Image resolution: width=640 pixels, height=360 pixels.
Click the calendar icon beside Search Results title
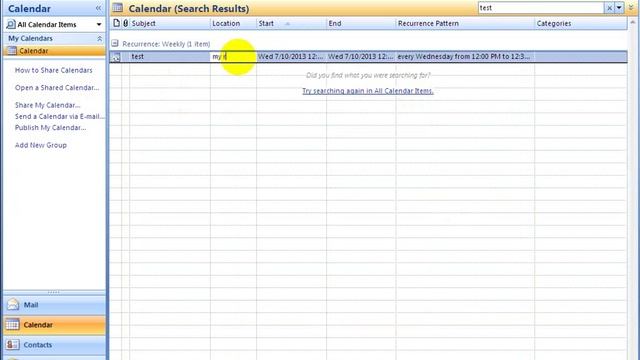click(x=118, y=8)
